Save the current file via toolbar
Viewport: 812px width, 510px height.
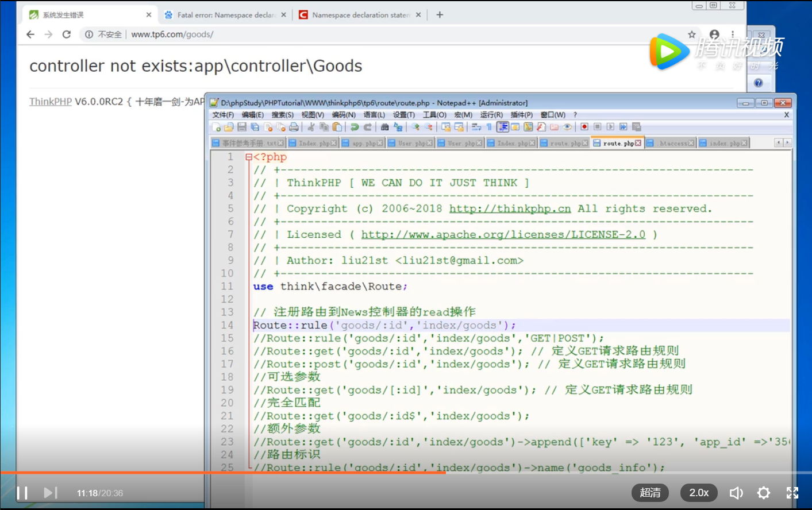click(241, 127)
